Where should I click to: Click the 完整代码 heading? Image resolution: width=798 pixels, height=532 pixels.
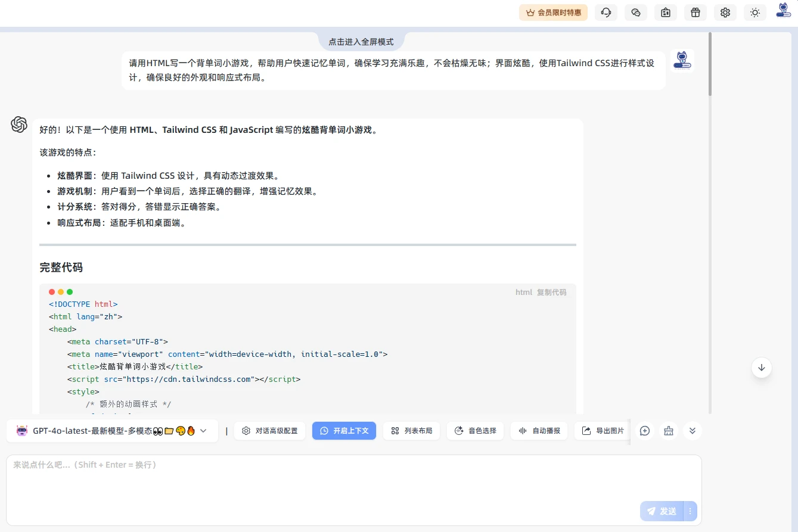(x=61, y=267)
